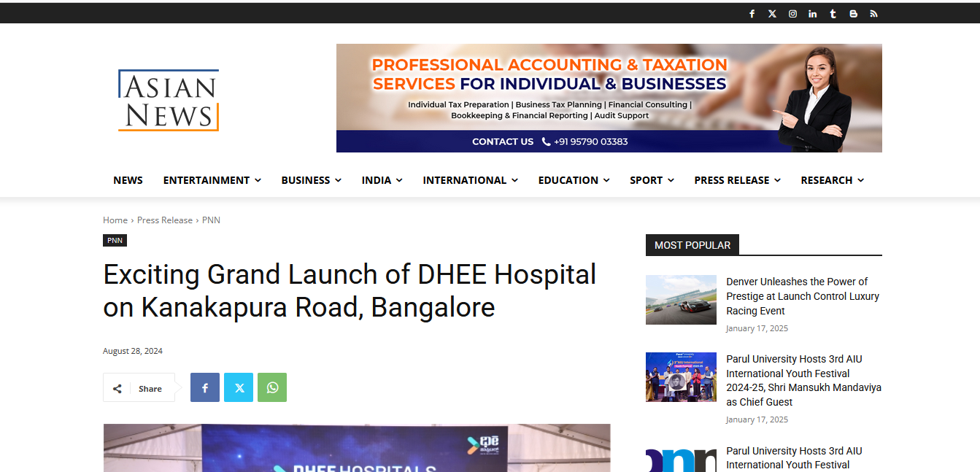Subscribe via the RSS feed icon
980x472 pixels.
873,13
